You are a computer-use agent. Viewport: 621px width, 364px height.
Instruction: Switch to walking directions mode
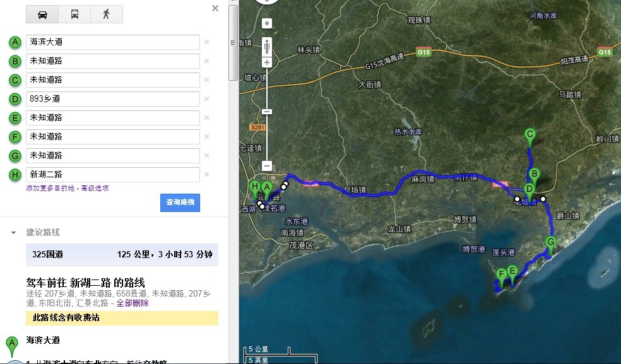pyautogui.click(x=107, y=15)
